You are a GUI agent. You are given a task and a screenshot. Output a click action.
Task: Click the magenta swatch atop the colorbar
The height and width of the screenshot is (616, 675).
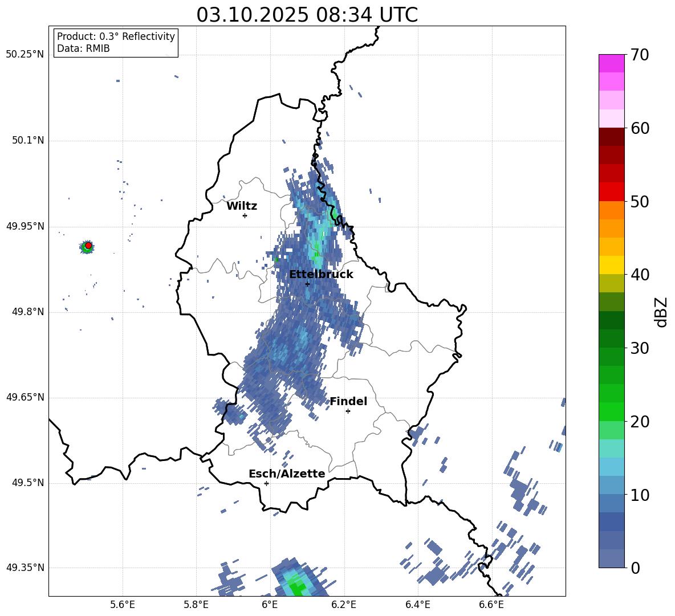611,63
